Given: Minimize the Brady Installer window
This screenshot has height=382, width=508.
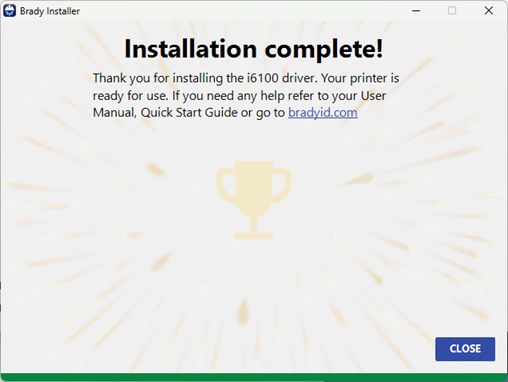Looking at the screenshot, I should [x=416, y=11].
